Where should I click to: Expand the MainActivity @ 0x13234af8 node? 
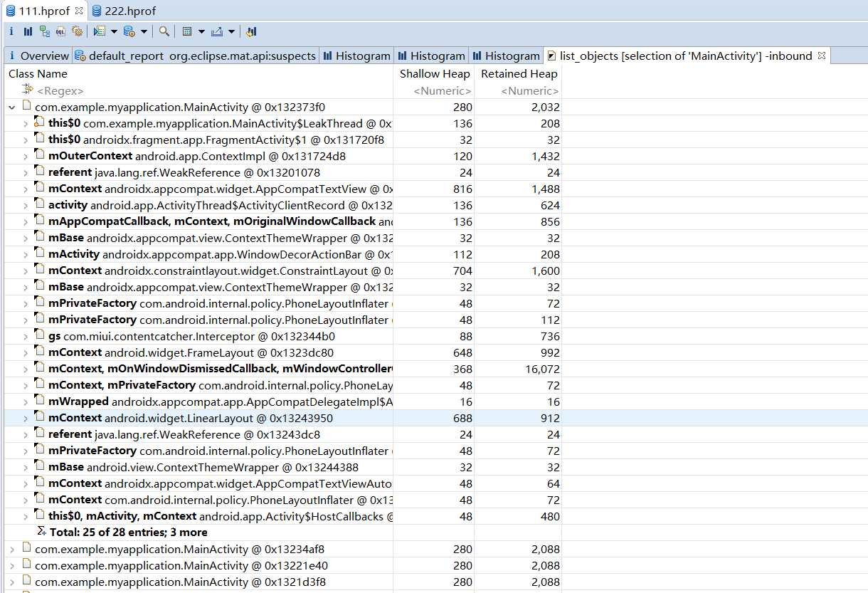click(x=12, y=550)
